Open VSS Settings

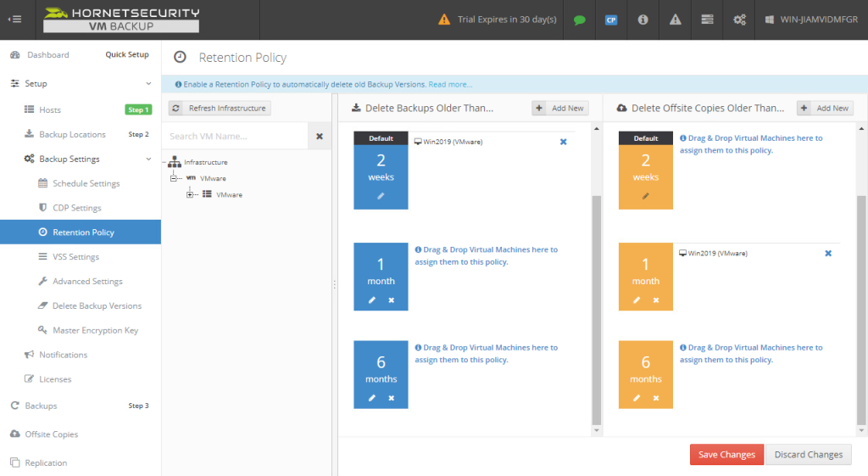(75, 256)
